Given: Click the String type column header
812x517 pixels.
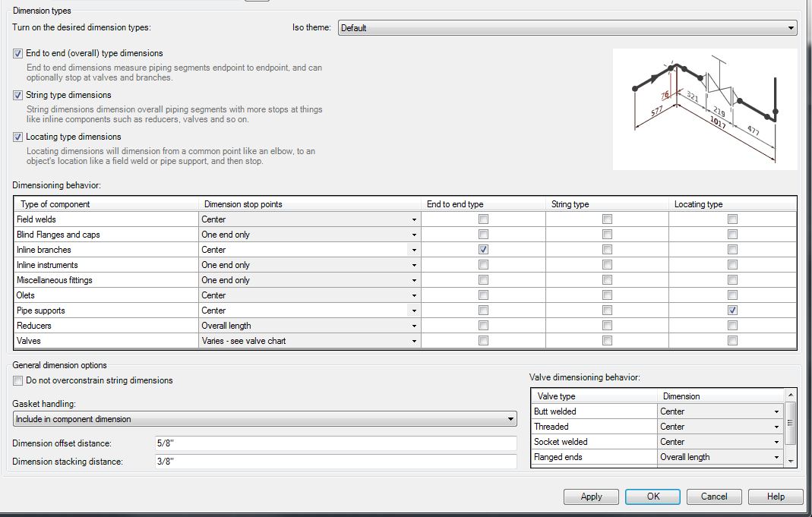Looking at the screenshot, I should pos(607,204).
